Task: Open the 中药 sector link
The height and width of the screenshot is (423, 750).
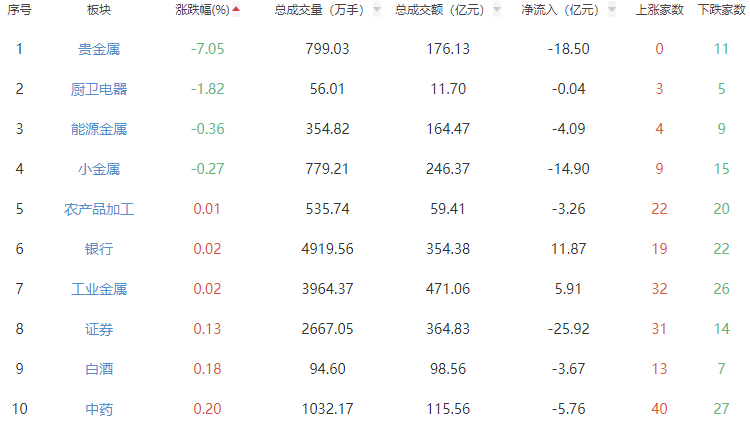Action: tap(99, 409)
